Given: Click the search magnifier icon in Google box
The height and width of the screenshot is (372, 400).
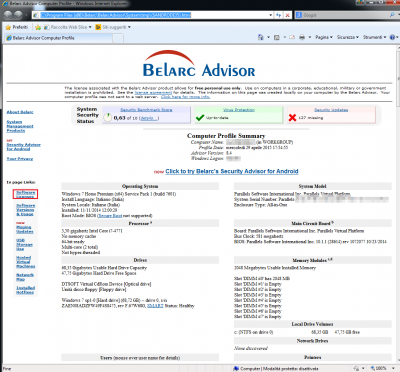Looking at the screenshot, I should click(392, 15).
